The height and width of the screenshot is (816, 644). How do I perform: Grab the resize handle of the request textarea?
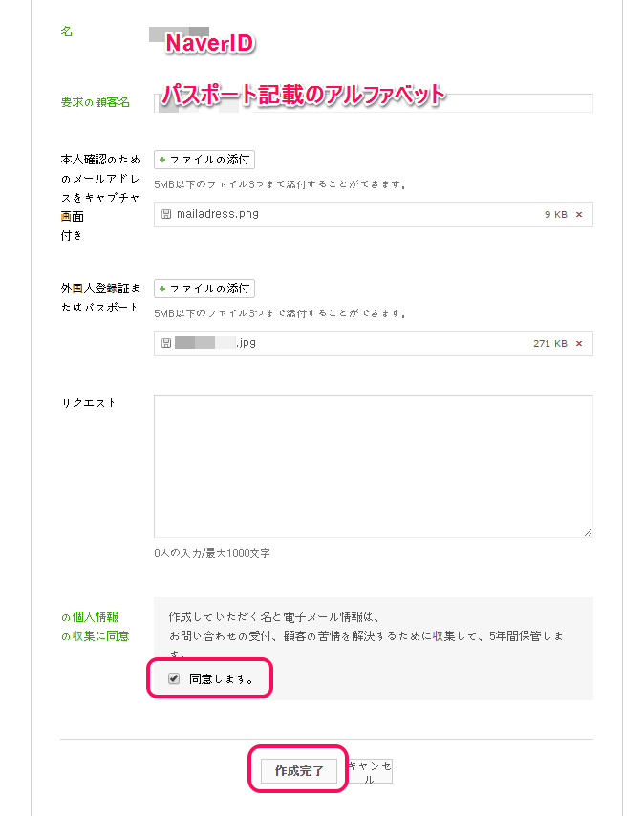(588, 532)
